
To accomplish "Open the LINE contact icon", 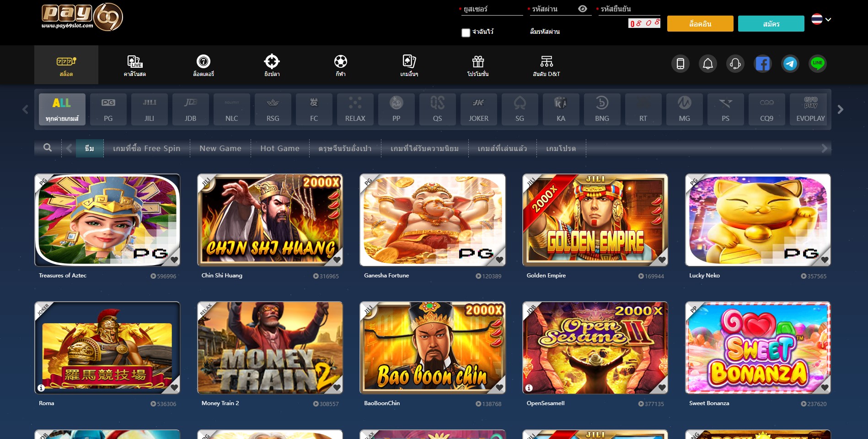I will 817,64.
